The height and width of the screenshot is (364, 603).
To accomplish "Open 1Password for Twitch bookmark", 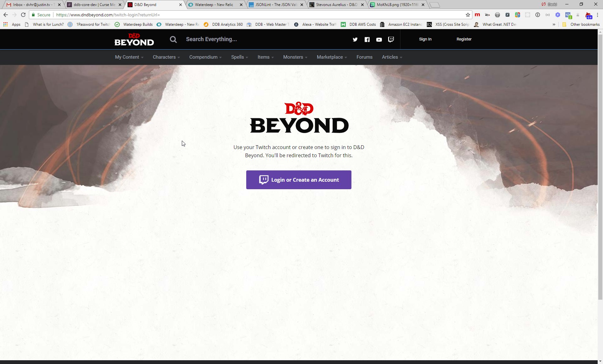I will (89, 24).
